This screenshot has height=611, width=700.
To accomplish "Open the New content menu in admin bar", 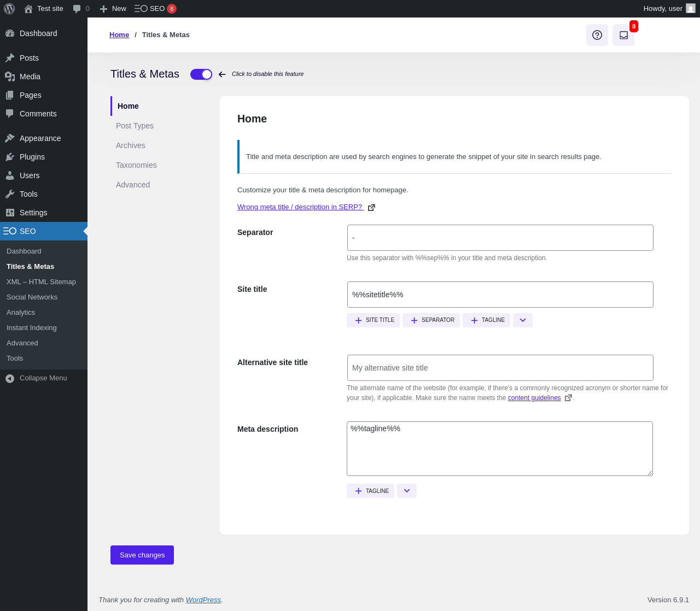I will coord(113,9).
